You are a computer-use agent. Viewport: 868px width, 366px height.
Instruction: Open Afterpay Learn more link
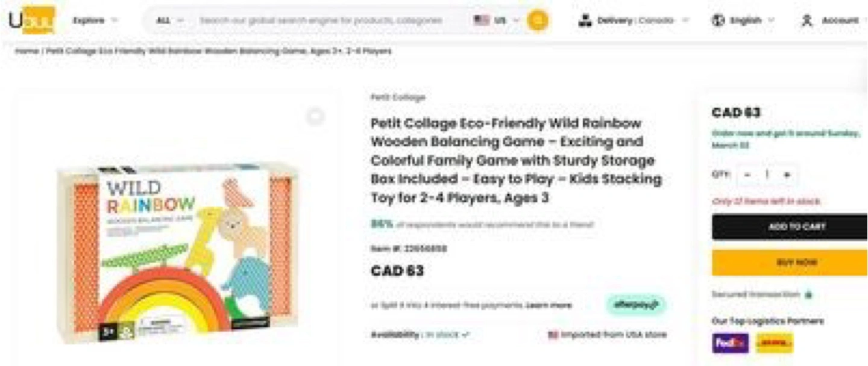tap(548, 305)
